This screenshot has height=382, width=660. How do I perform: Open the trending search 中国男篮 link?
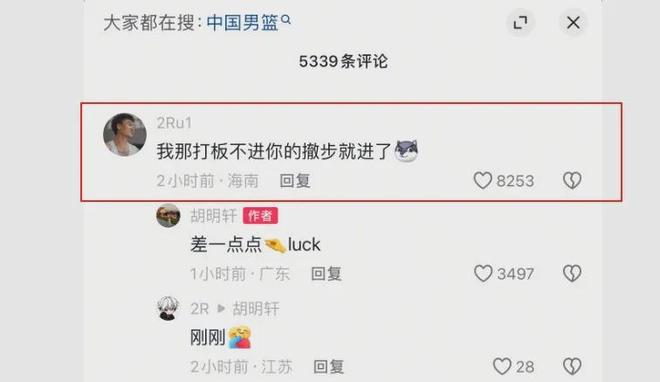[242, 23]
